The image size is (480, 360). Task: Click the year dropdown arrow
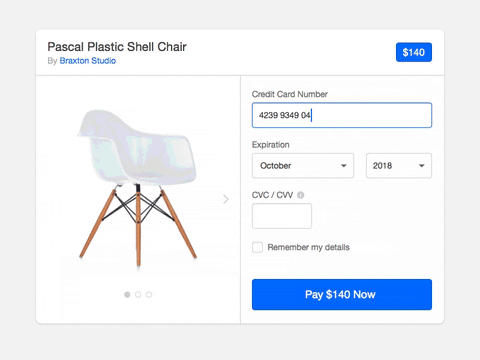[x=422, y=166]
